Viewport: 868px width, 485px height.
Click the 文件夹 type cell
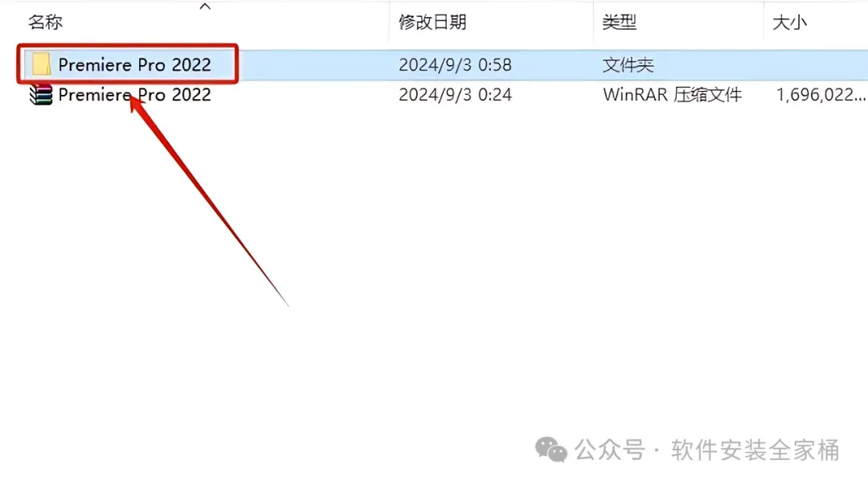pyautogui.click(x=628, y=65)
